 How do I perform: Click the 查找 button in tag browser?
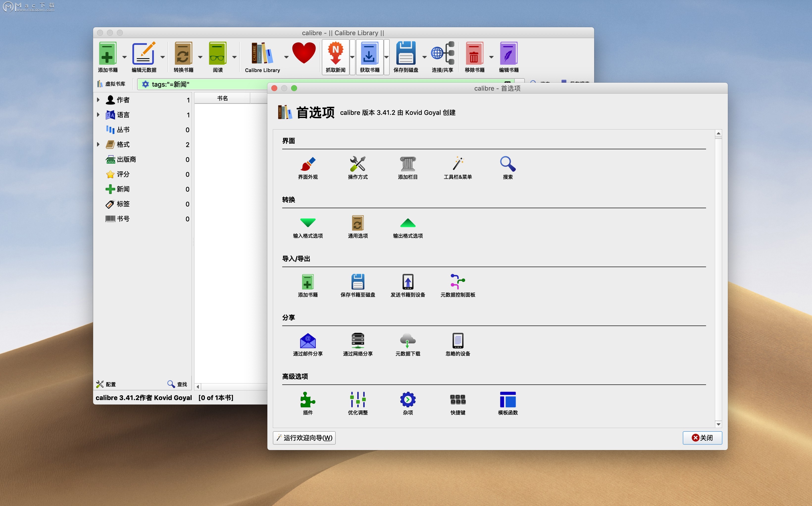[177, 384]
